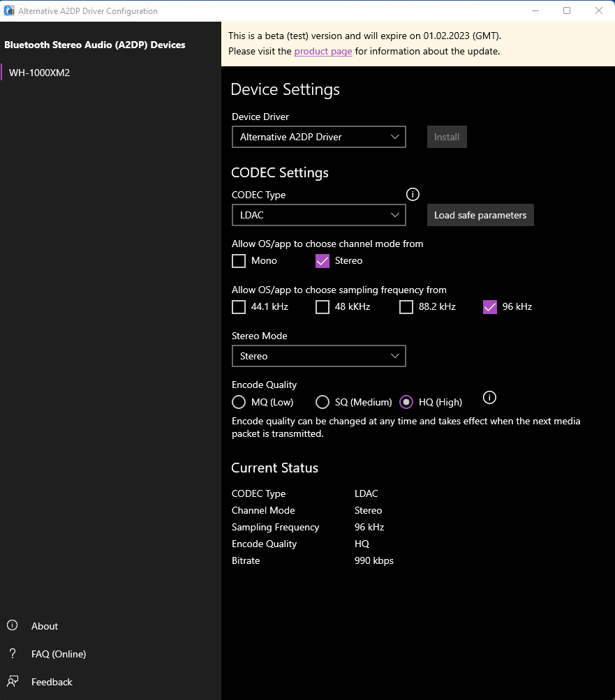Check the 44.1 kHz sampling frequency box

[239, 306]
